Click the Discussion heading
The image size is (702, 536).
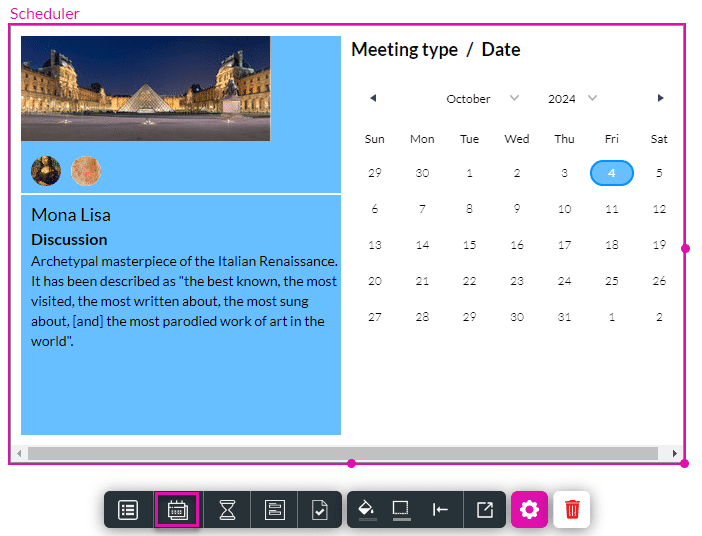69,240
